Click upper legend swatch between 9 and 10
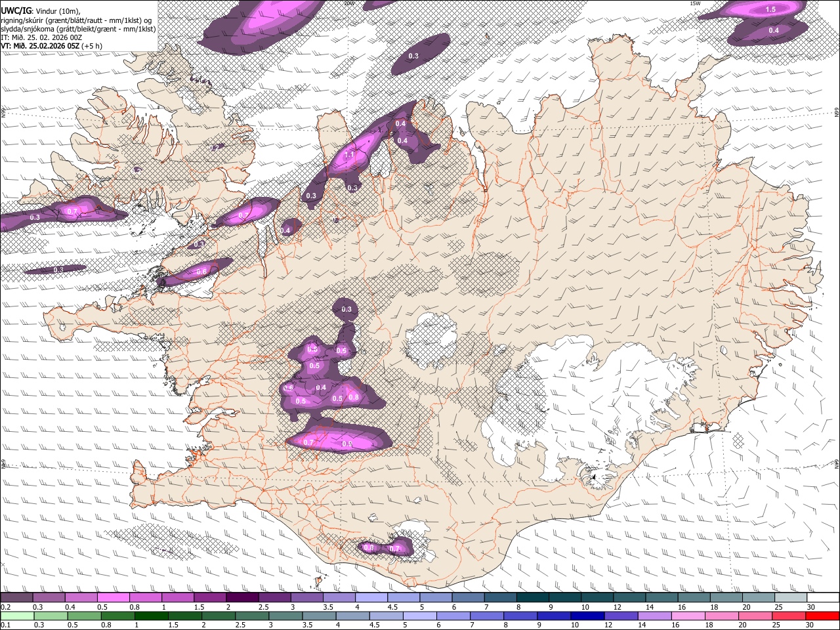The width and height of the screenshot is (840, 630). tap(565, 598)
